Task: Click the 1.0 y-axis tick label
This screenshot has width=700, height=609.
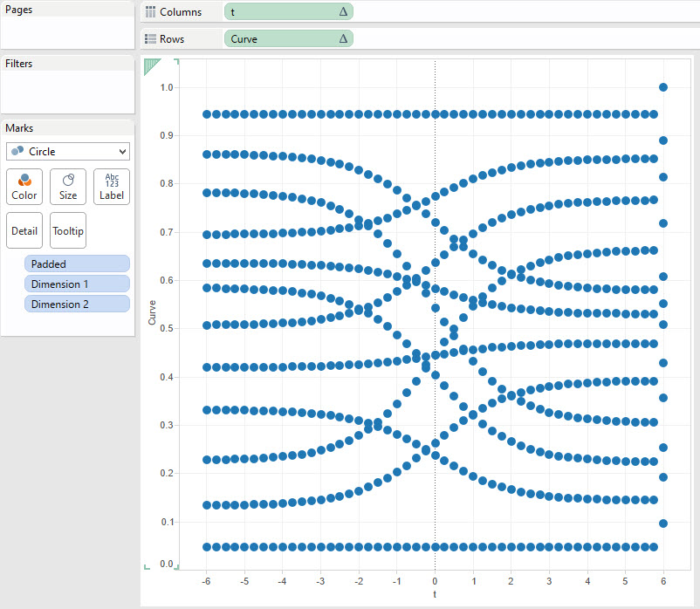Action: tap(167, 87)
